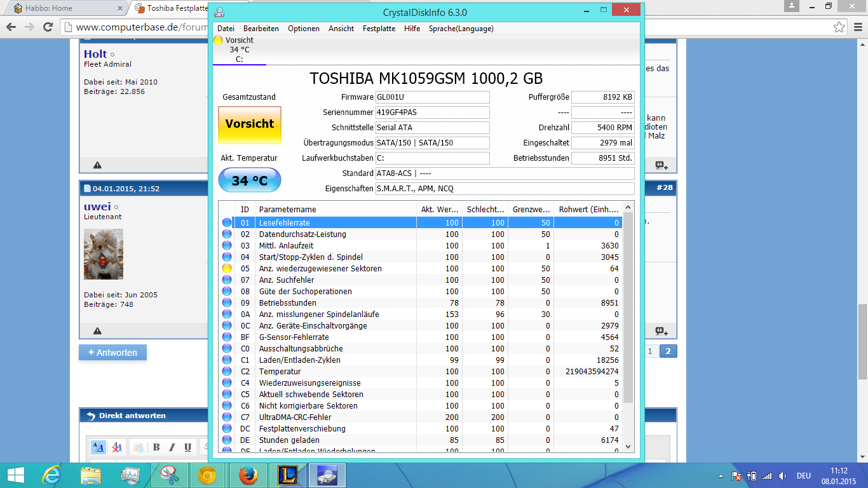The height and width of the screenshot is (488, 868).
Task: Click the blue status icon for G-Sensor-Fehlerrate
Action: (x=227, y=337)
